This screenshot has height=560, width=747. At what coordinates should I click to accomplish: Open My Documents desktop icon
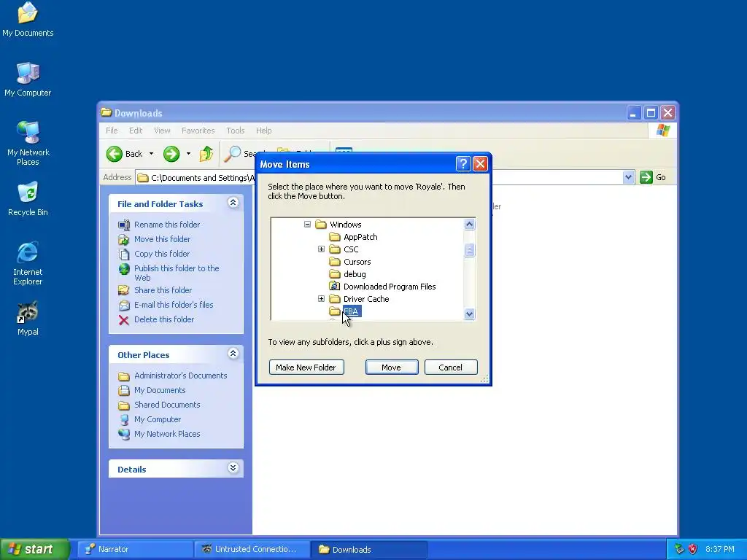28,19
